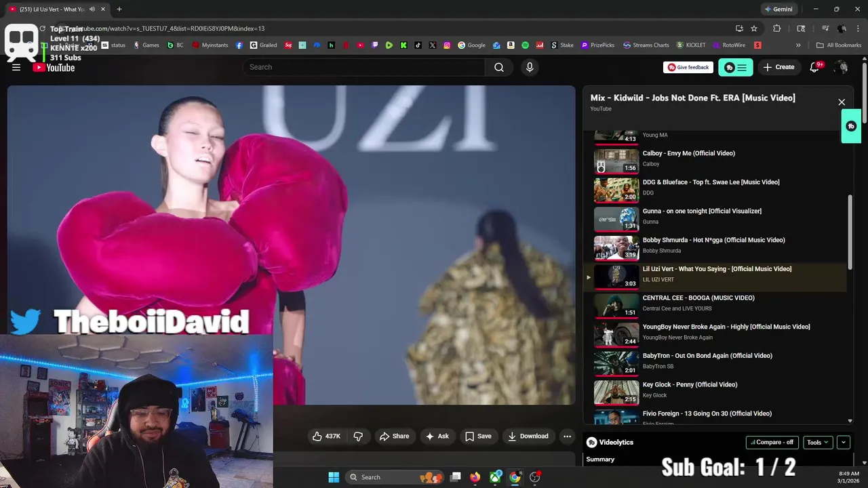Image resolution: width=868 pixels, height=488 pixels.
Task: Open the Videolytics Tools dropdown
Action: click(818, 442)
